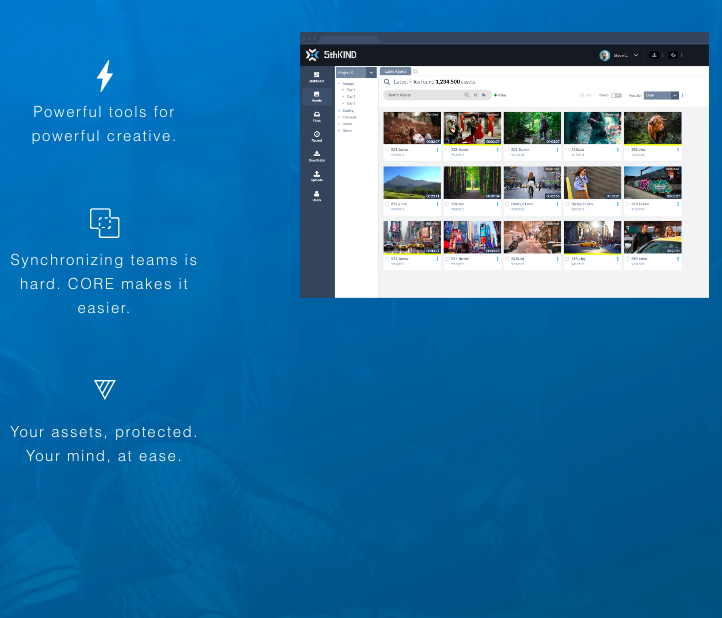Image resolution: width=722 pixels, height=618 pixels.
Task: Open more options dots beside View By dropdown
Action: [682, 95]
